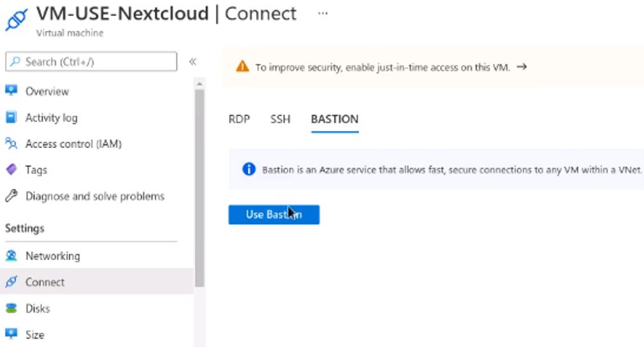Click the purple Tags icon

coord(11,169)
